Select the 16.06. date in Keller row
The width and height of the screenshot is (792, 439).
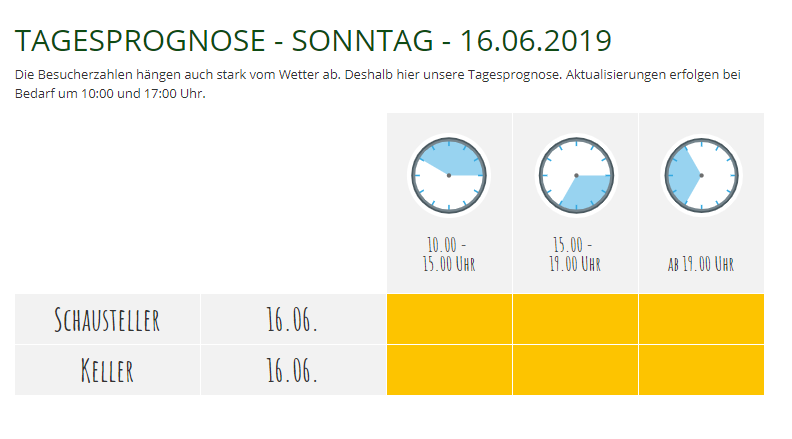tap(292, 371)
